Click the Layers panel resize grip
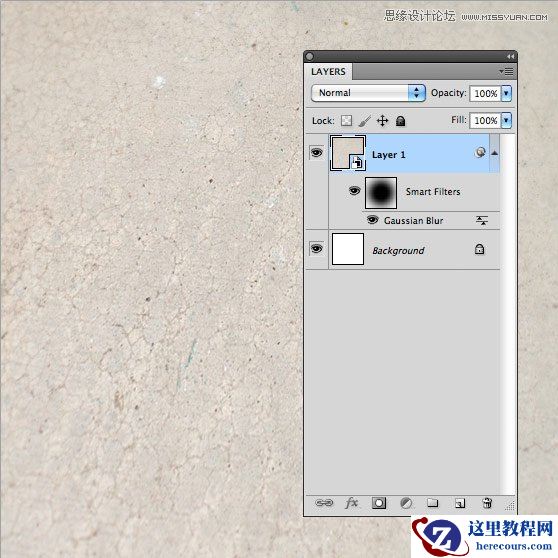Viewport: 558px width, 558px height. point(510,505)
